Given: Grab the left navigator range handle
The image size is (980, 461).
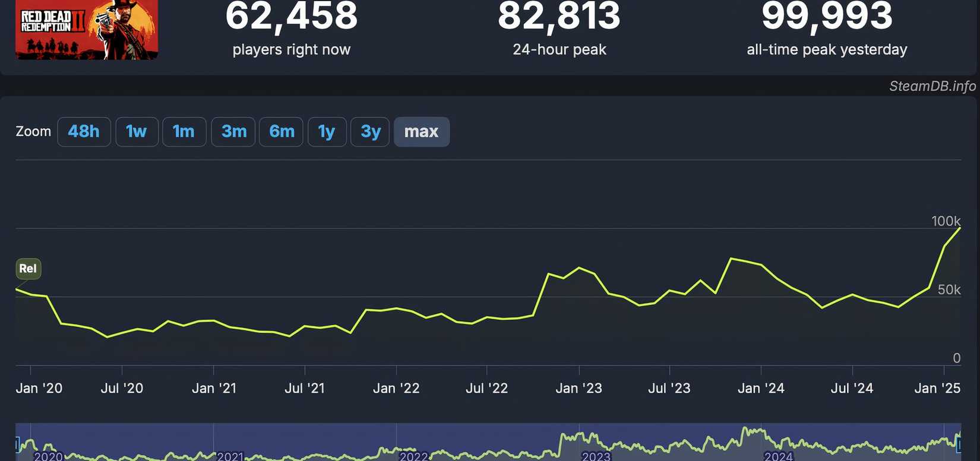Looking at the screenshot, I should (17, 444).
